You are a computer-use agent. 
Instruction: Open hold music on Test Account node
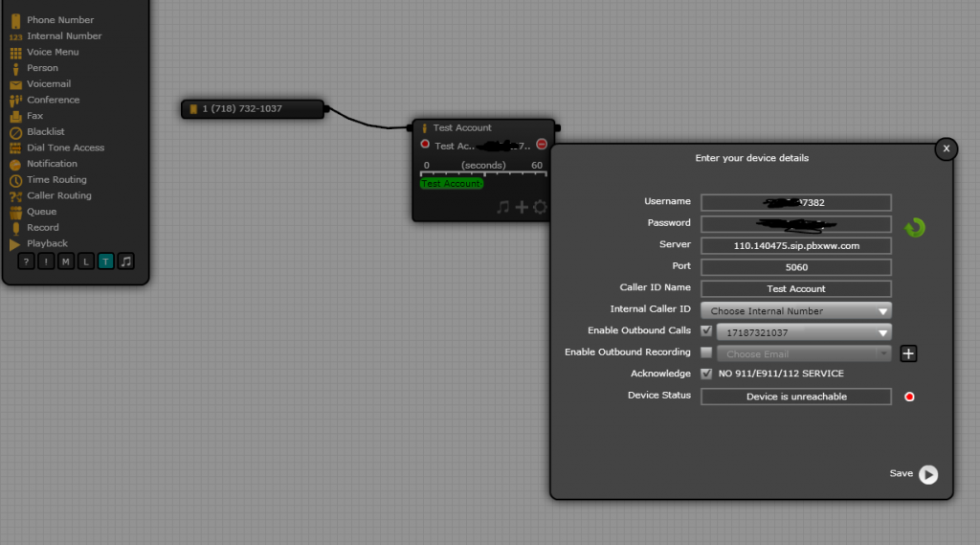503,207
